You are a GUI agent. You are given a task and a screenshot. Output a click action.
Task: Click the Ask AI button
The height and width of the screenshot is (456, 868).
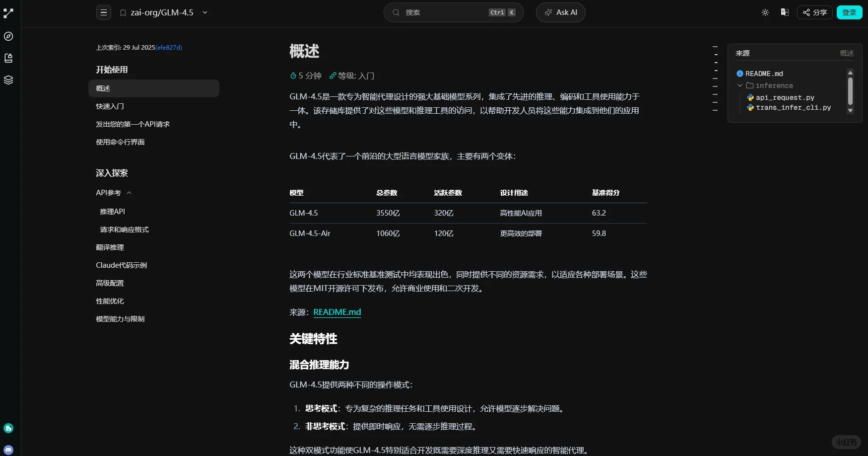point(560,12)
